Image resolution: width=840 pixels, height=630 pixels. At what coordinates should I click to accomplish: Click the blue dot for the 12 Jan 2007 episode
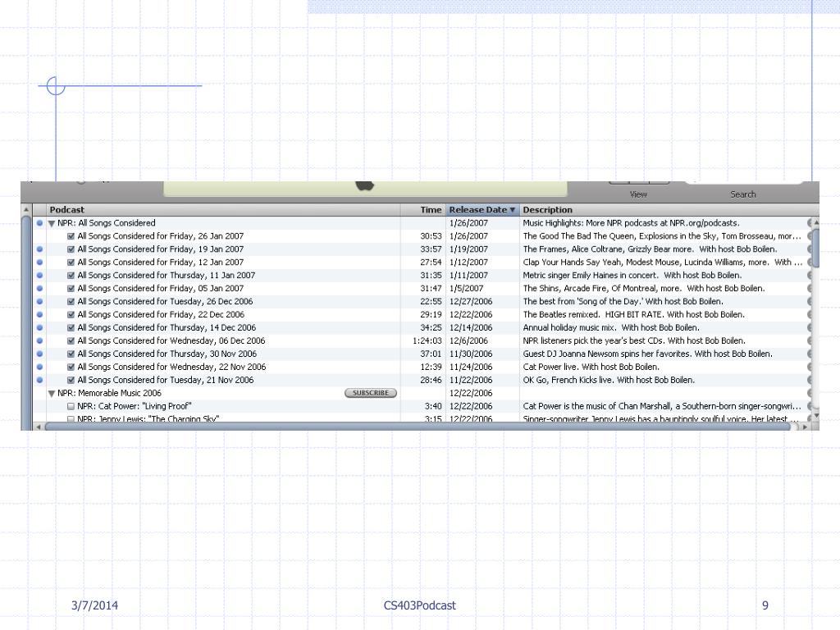[x=39, y=262]
